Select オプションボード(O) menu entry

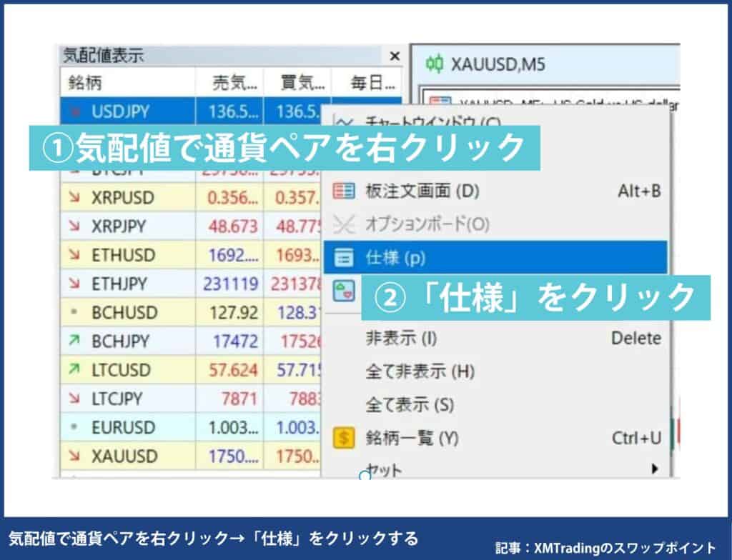pyautogui.click(x=495, y=224)
